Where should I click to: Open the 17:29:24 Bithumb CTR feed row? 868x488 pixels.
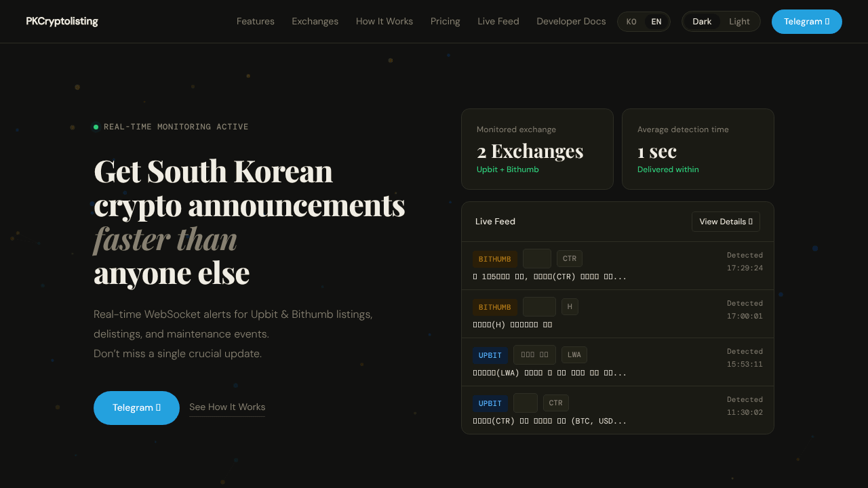[x=618, y=266]
